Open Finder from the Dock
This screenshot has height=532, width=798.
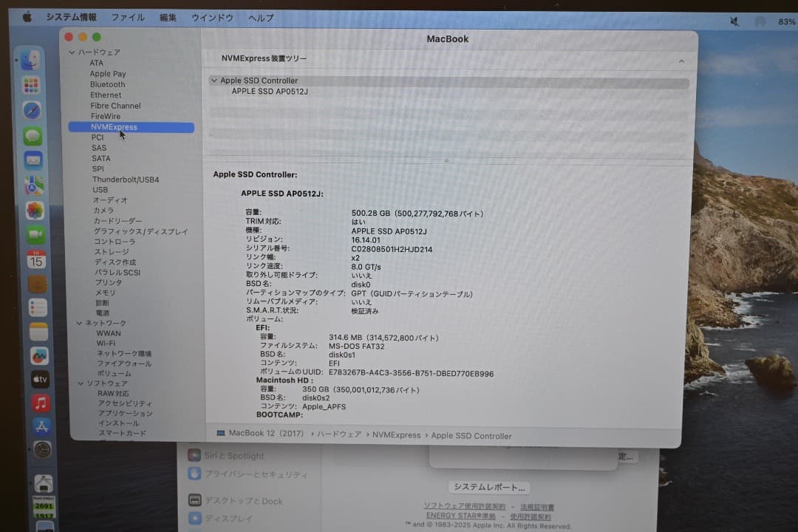pos(31,61)
